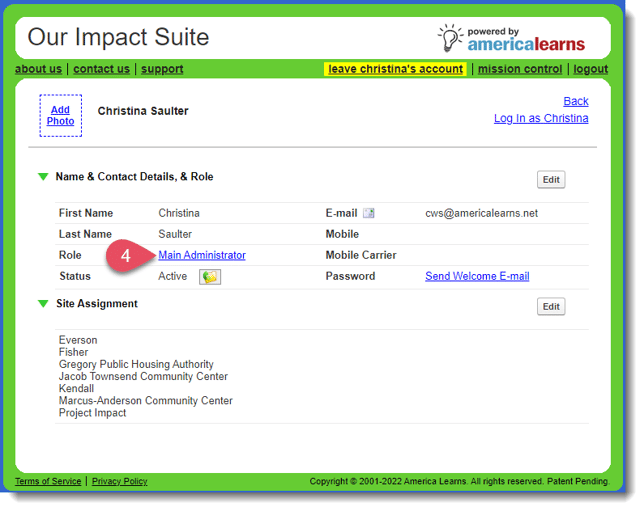Open the Main Administrator role link
644x511 pixels.
click(202, 255)
